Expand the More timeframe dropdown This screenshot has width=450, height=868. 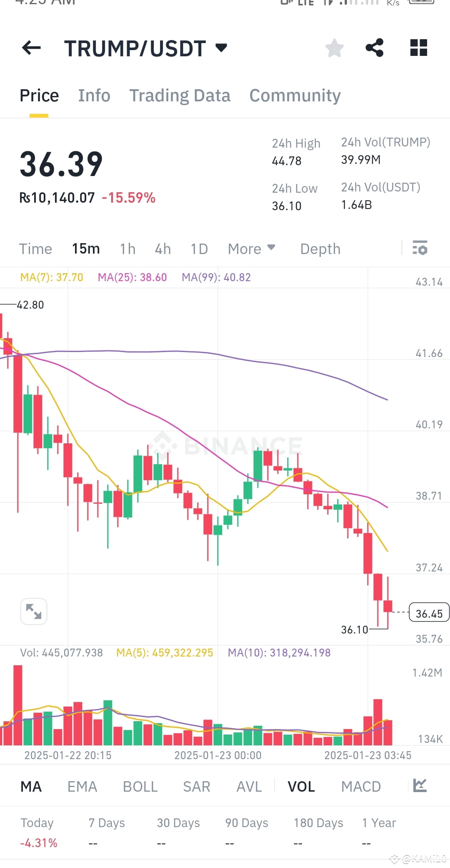coord(251,248)
